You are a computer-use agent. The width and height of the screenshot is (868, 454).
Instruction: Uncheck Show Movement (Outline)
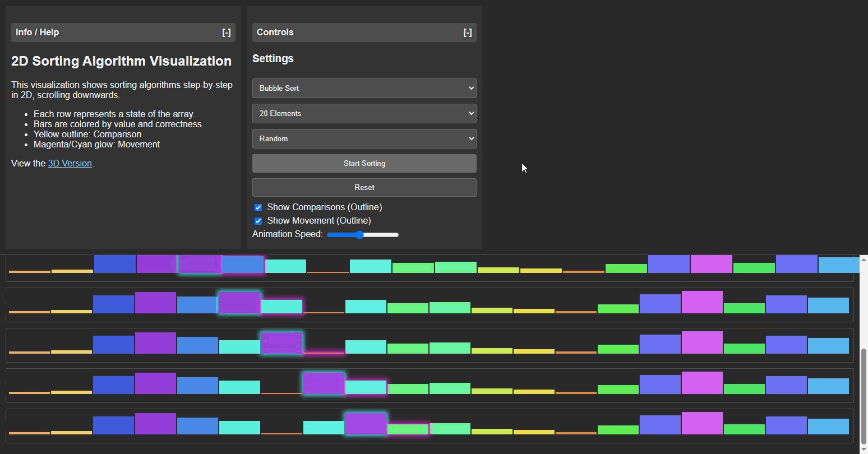(258, 221)
